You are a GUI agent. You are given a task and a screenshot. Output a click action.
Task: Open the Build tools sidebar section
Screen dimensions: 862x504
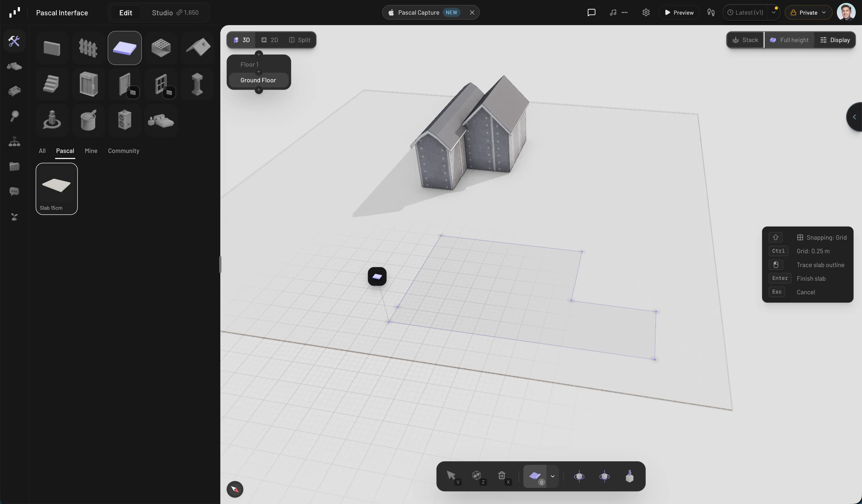14,41
